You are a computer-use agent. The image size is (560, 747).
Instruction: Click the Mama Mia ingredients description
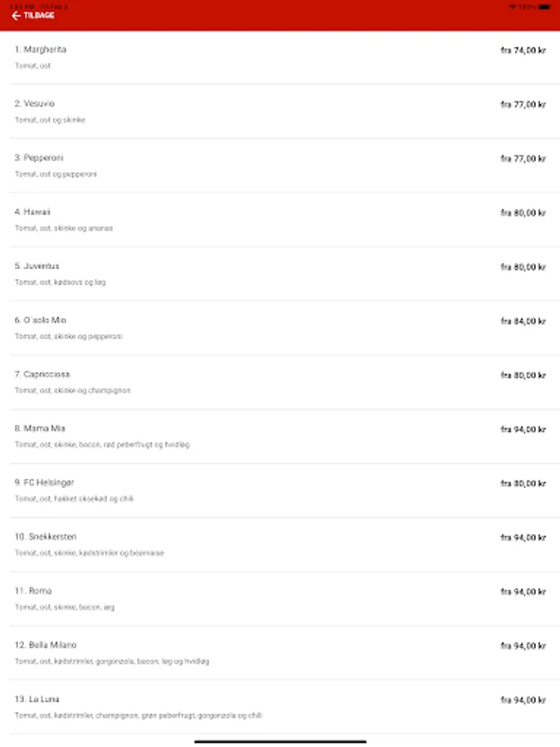pos(102,445)
